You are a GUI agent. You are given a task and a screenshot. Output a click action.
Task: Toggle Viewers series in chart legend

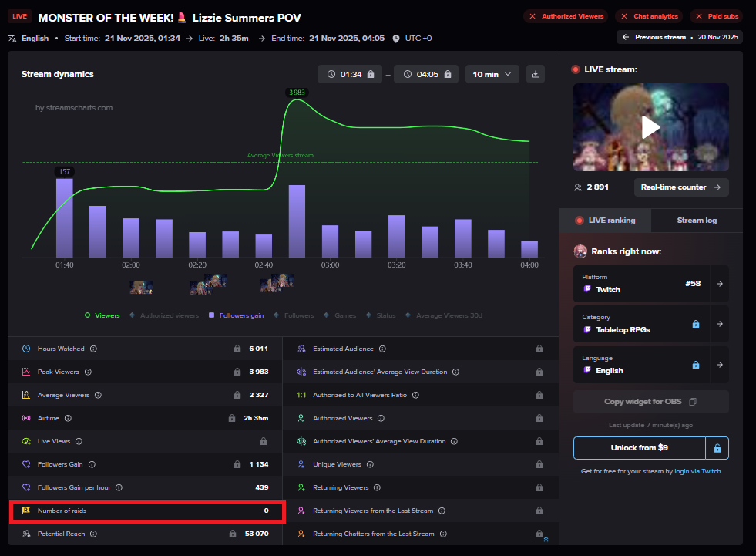102,315
